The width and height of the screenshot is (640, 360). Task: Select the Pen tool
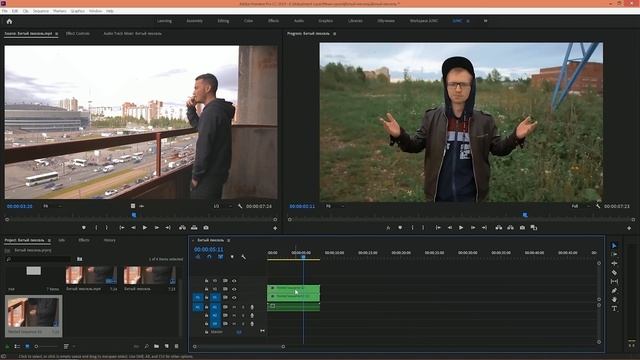point(614,291)
